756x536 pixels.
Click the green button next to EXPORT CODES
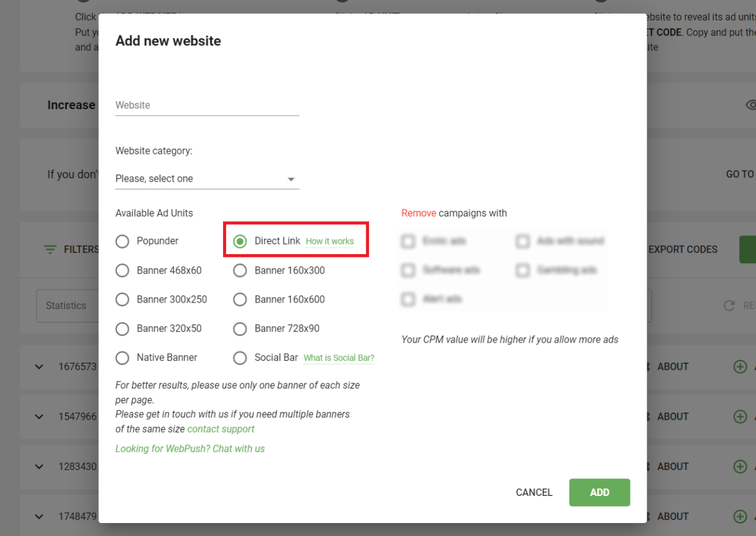pos(750,249)
